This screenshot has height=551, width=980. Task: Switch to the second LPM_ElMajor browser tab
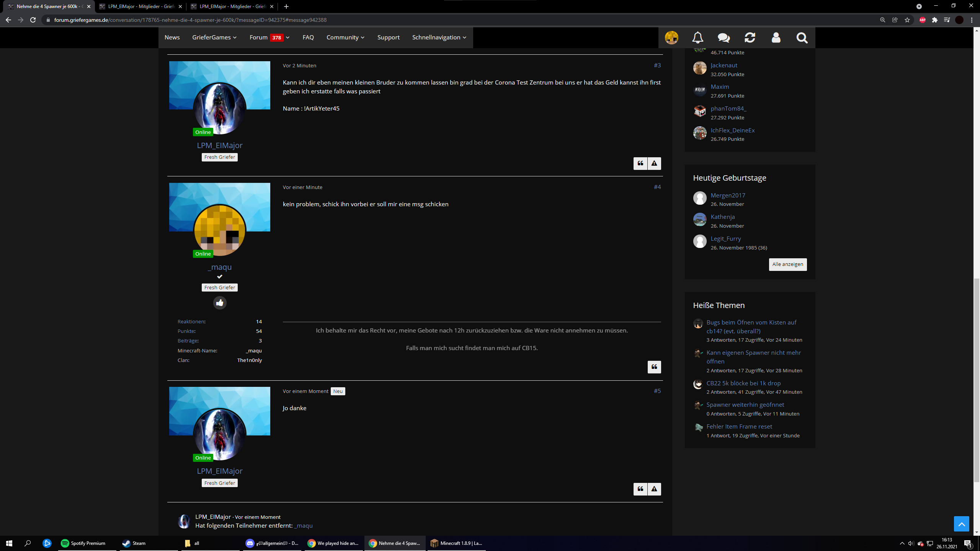point(232,7)
